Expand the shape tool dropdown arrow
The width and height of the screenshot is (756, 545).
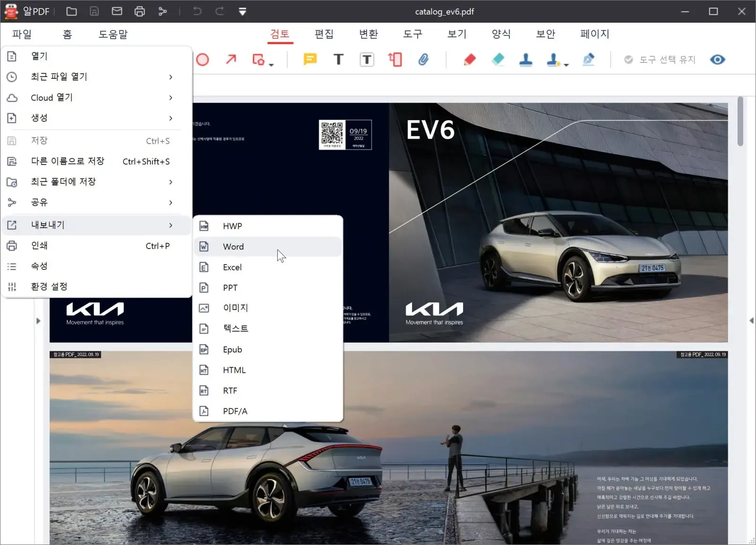pyautogui.click(x=271, y=65)
